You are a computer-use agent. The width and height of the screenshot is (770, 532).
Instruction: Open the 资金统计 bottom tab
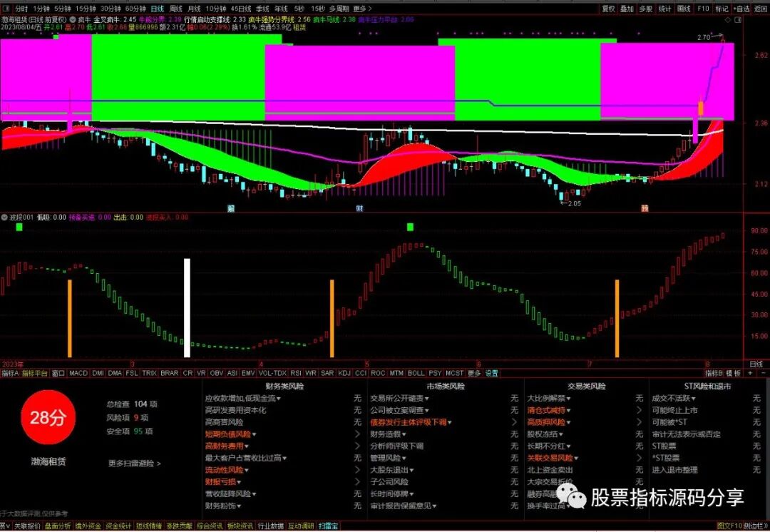[x=118, y=526]
